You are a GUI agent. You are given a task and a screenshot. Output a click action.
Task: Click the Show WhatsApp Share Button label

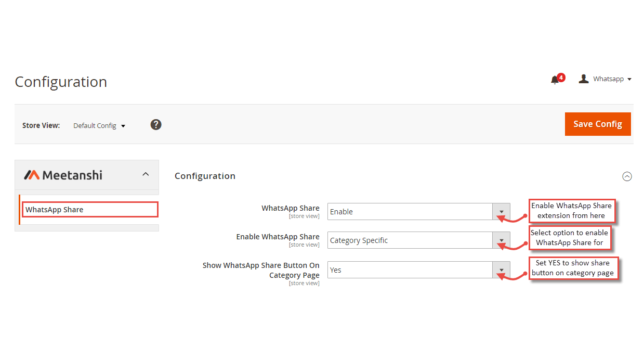pos(261,270)
